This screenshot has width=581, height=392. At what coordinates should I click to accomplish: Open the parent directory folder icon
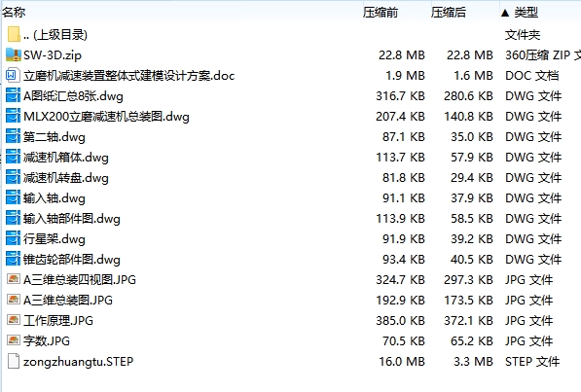14,34
